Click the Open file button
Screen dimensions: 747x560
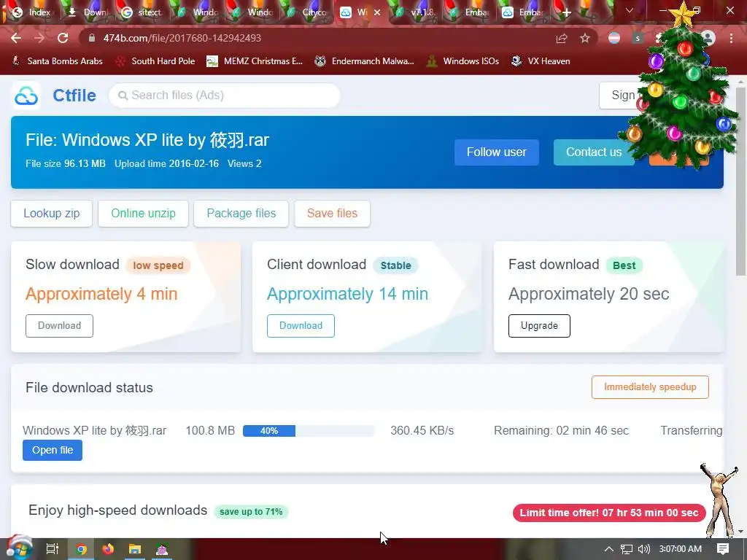(53, 451)
